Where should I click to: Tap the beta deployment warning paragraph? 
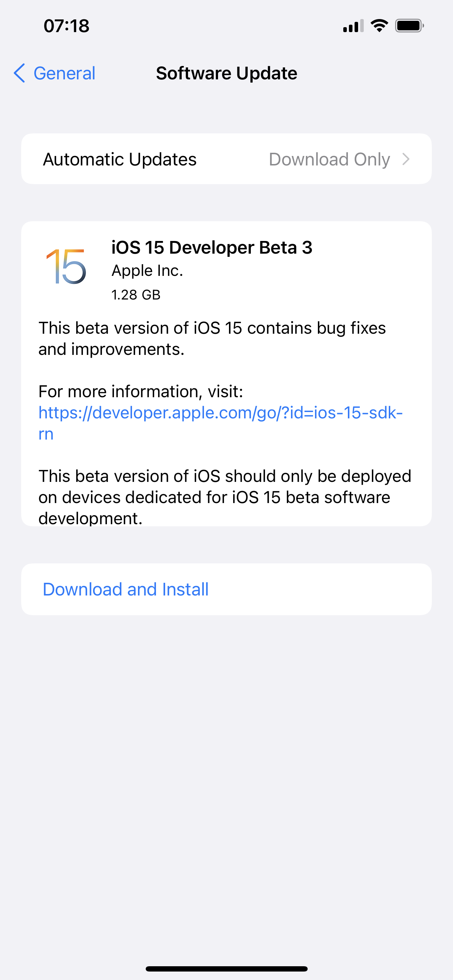click(x=224, y=496)
